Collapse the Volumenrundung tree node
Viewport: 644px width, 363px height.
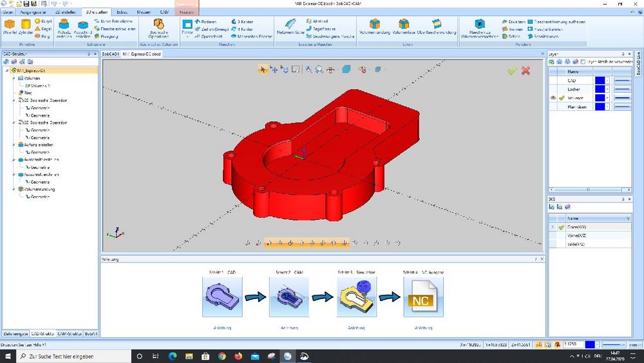tap(14, 190)
